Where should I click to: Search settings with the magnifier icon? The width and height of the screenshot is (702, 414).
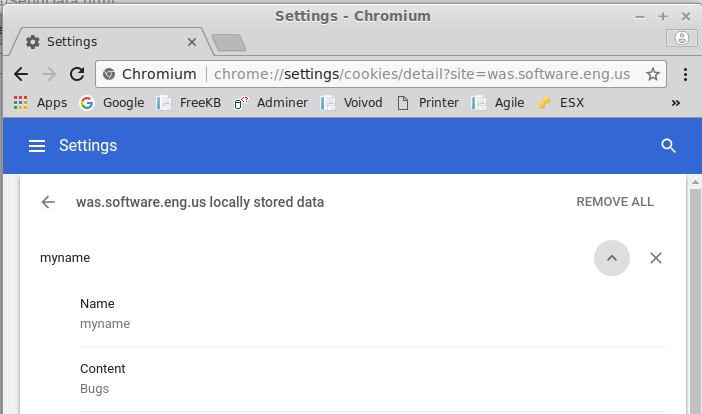click(668, 146)
